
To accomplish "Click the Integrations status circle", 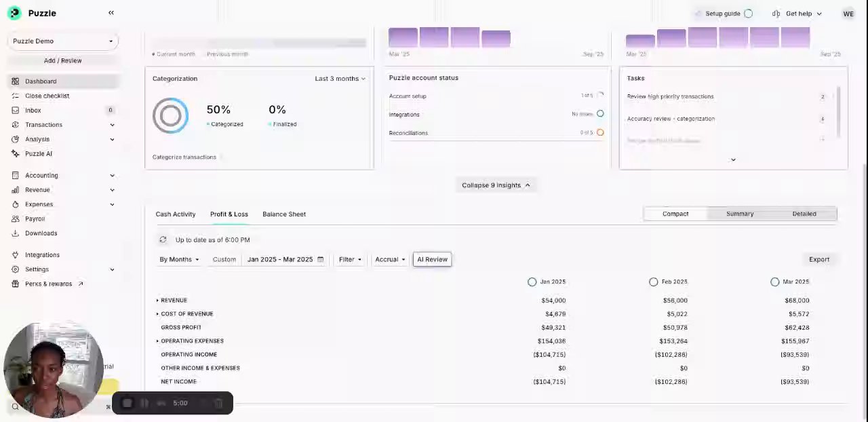I will [600, 114].
